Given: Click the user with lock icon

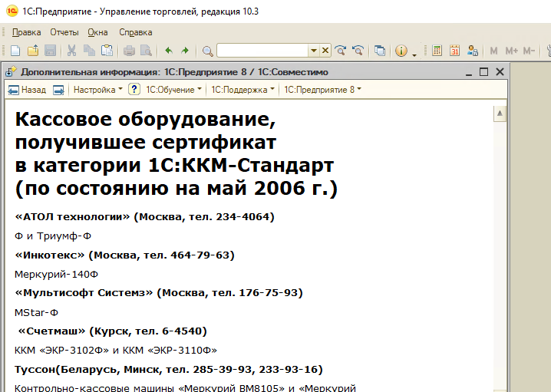Looking at the screenshot, I should coord(473,51).
